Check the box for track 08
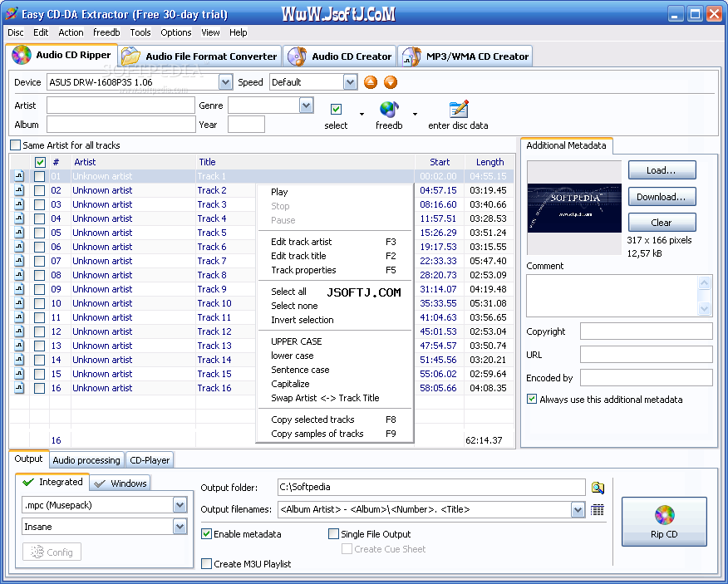This screenshot has height=584, width=728. (39, 275)
